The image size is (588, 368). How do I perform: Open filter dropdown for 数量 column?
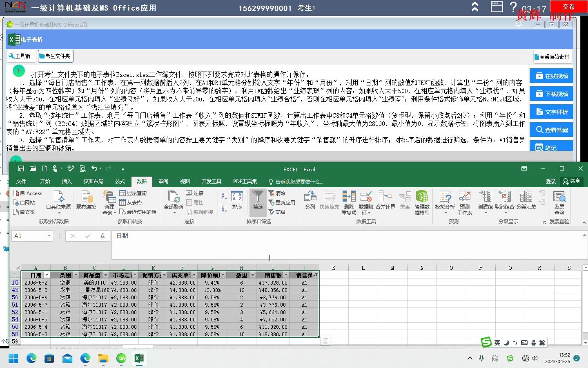252,275
